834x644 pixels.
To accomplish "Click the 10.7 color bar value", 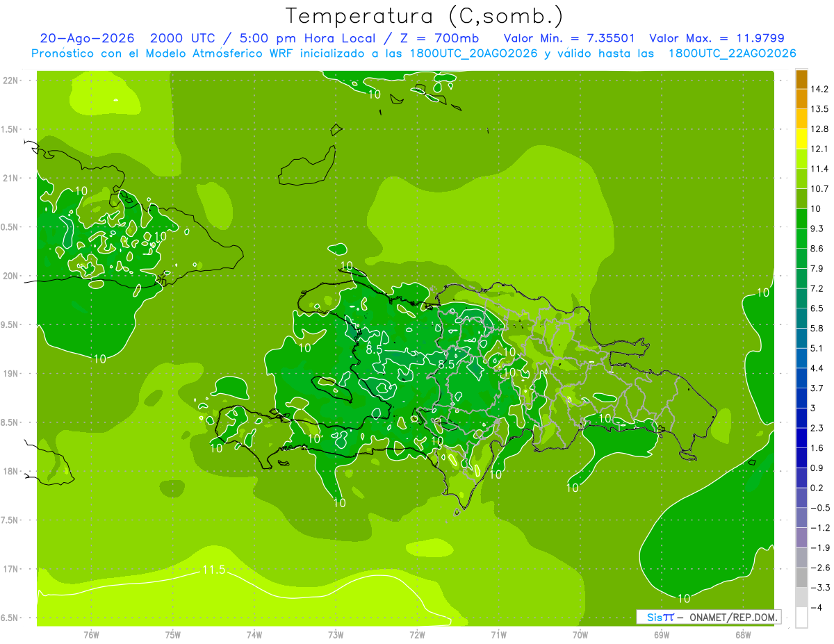I will [819, 189].
